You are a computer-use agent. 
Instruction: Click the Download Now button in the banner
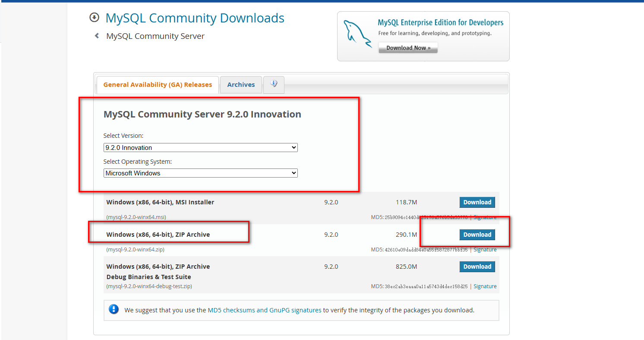[408, 48]
